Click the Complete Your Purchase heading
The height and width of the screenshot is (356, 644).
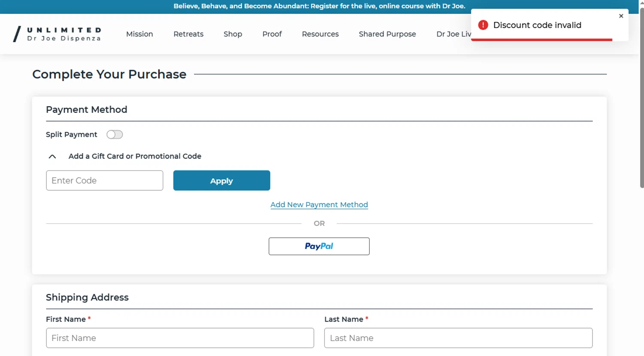tap(109, 74)
